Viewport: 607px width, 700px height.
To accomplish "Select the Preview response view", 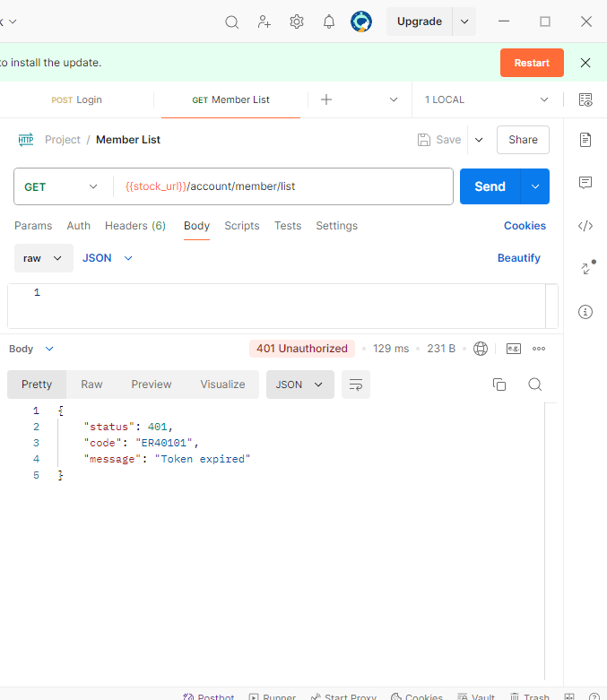I will pyautogui.click(x=152, y=385).
